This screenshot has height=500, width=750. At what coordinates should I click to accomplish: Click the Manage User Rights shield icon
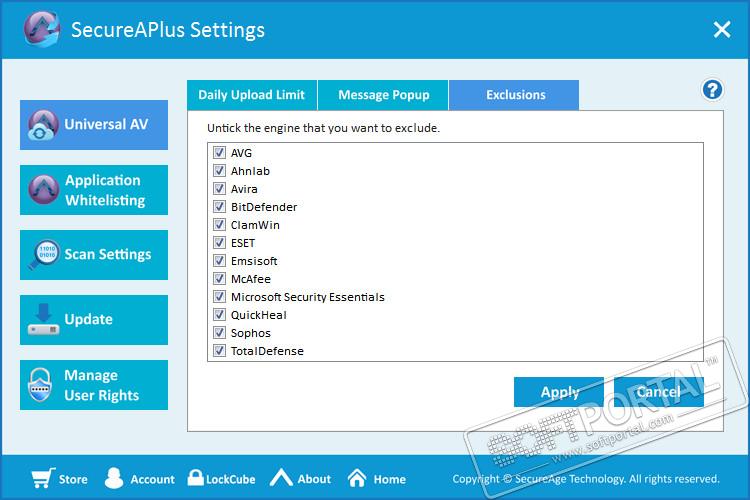40,385
